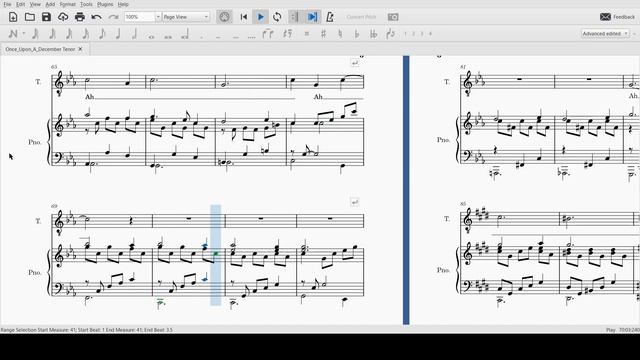Open the Plugins menu

tap(105, 4)
